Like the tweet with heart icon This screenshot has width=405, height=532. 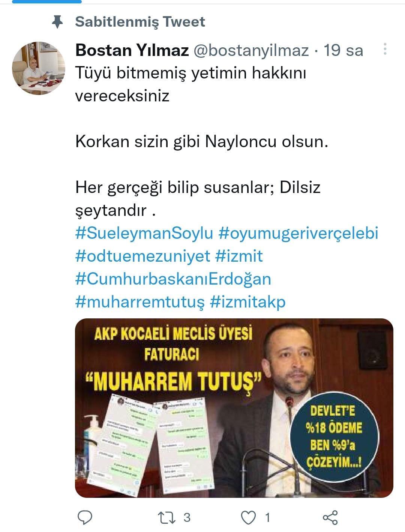click(248, 518)
